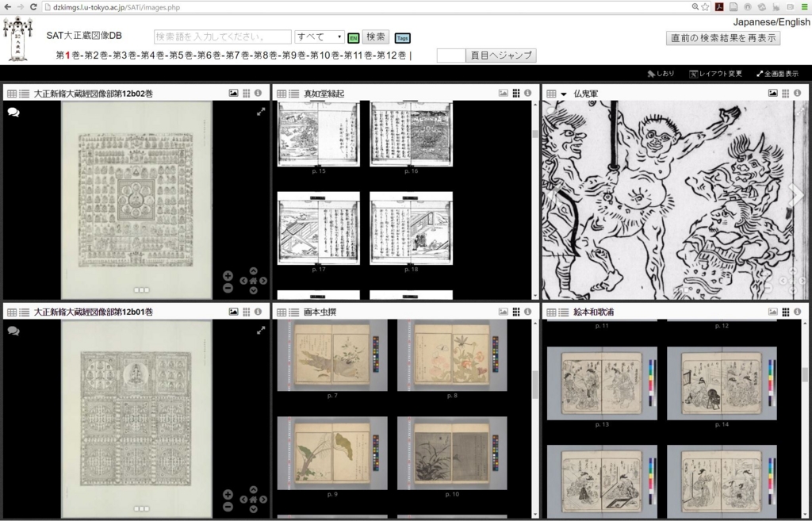This screenshot has height=521, width=812.
Task: Switch 12b02巻 panel to thumbnail grid view
Action: click(x=247, y=94)
